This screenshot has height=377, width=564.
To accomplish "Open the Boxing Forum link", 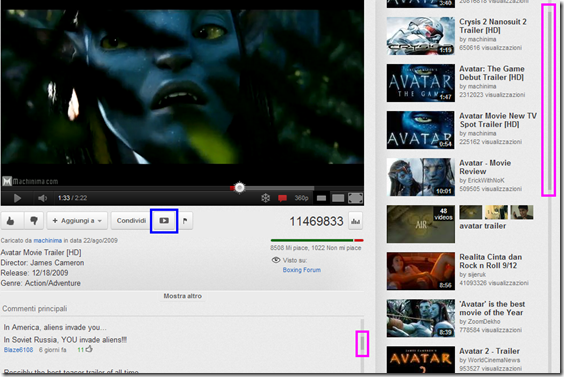I will click(x=301, y=270).
